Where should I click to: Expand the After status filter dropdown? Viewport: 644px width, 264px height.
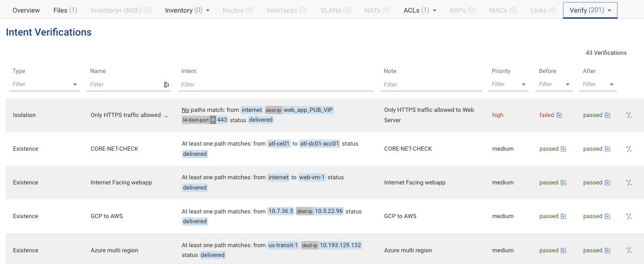(x=612, y=85)
